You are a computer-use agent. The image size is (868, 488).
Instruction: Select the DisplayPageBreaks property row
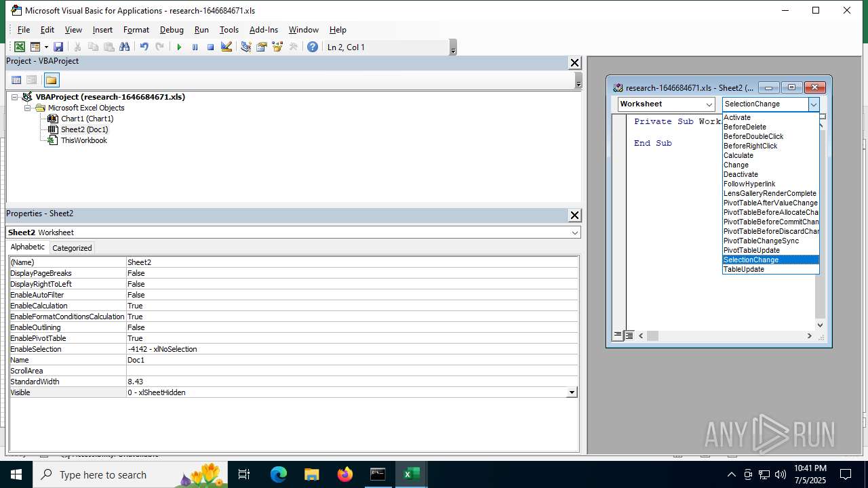tap(294, 273)
